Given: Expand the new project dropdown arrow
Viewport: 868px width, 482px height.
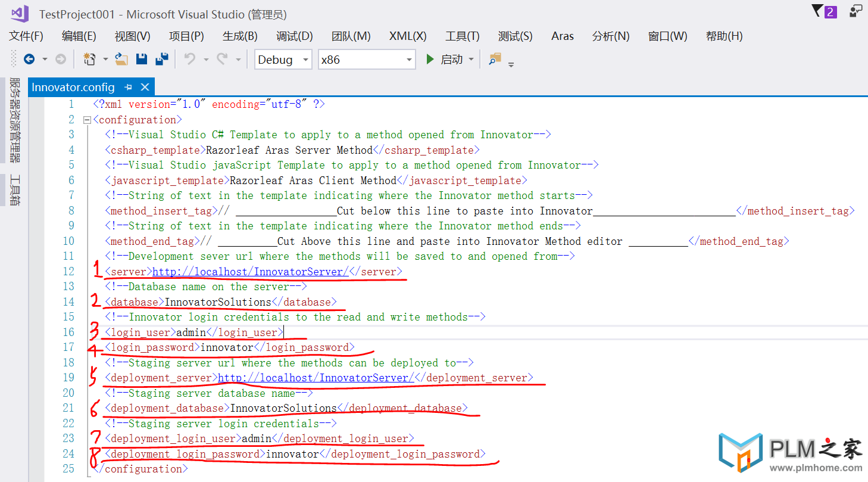Looking at the screenshot, I should click(x=105, y=60).
